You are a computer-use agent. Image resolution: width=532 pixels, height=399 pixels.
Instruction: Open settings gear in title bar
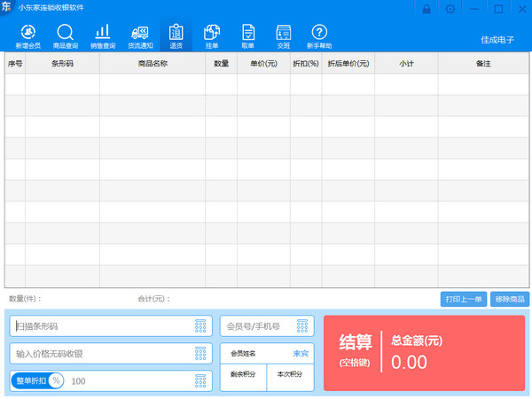tap(450, 9)
